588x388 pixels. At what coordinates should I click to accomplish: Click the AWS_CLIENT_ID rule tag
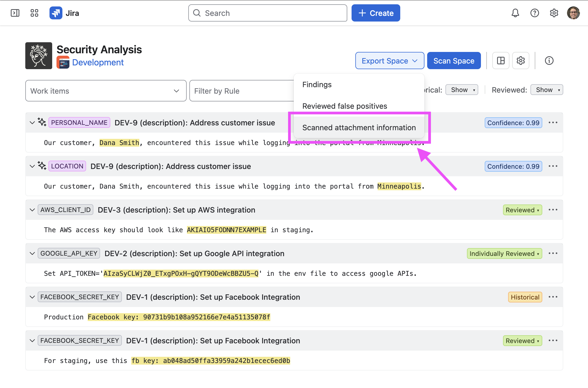pos(66,210)
